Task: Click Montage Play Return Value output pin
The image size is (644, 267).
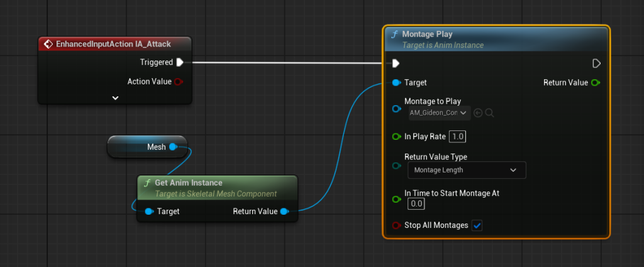Action: [596, 82]
